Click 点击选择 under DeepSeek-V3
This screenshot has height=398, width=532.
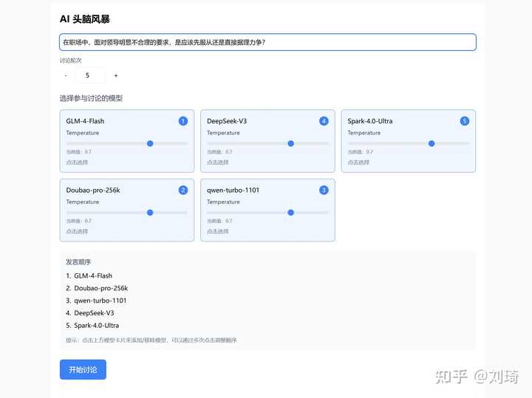pos(218,162)
